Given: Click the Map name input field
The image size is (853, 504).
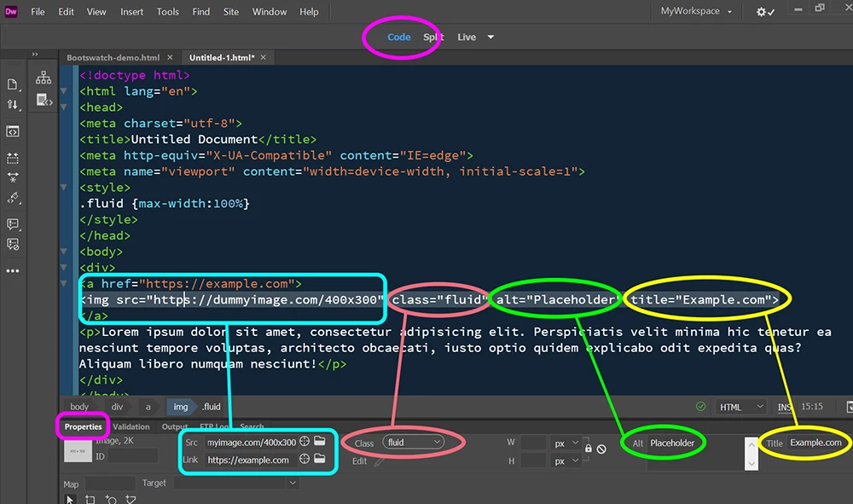Looking at the screenshot, I should tap(110, 484).
